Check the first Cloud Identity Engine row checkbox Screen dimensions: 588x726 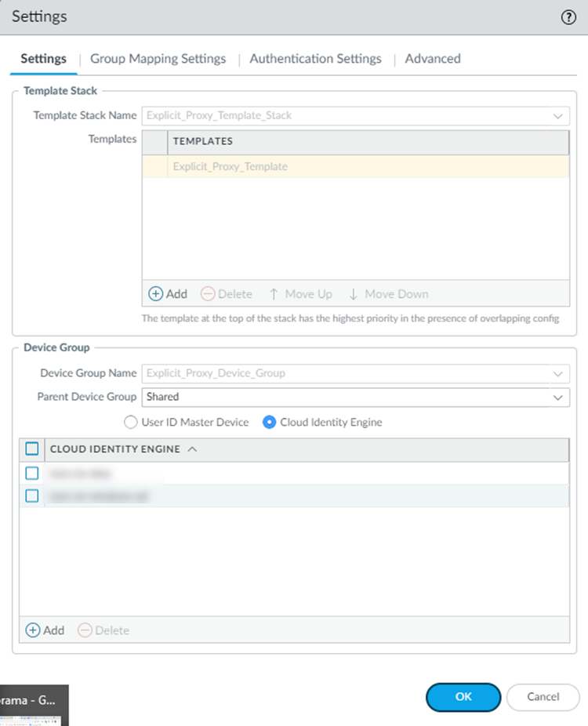[32, 474]
